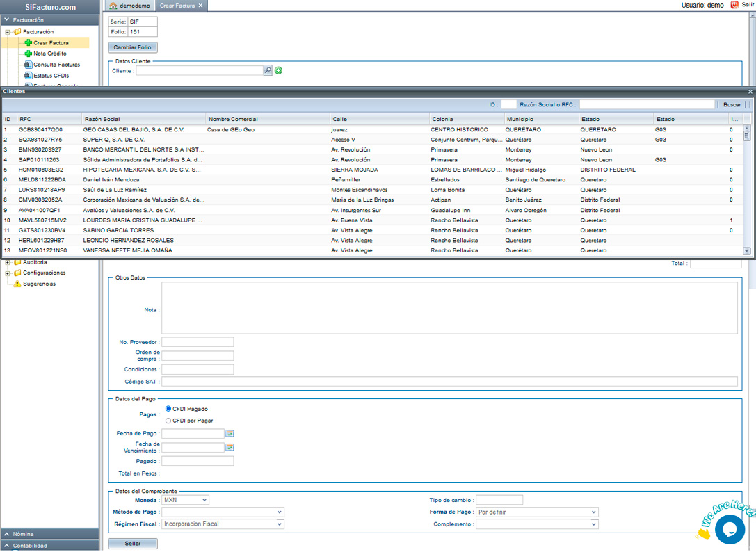Viewport: 756px width, 559px height.
Task: Select the CFDI Pagado radio option
Action: coord(168,409)
